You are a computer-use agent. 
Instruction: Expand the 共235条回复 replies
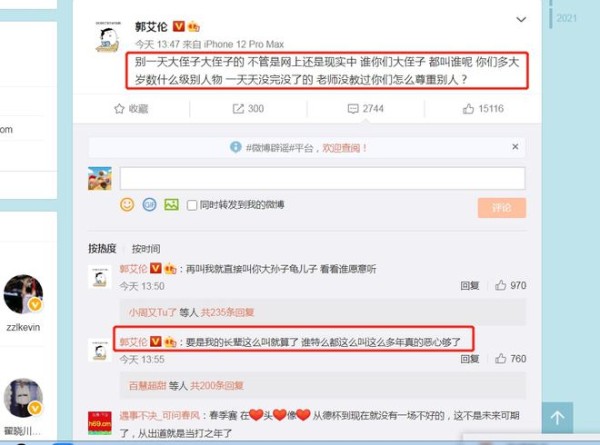pos(227,313)
